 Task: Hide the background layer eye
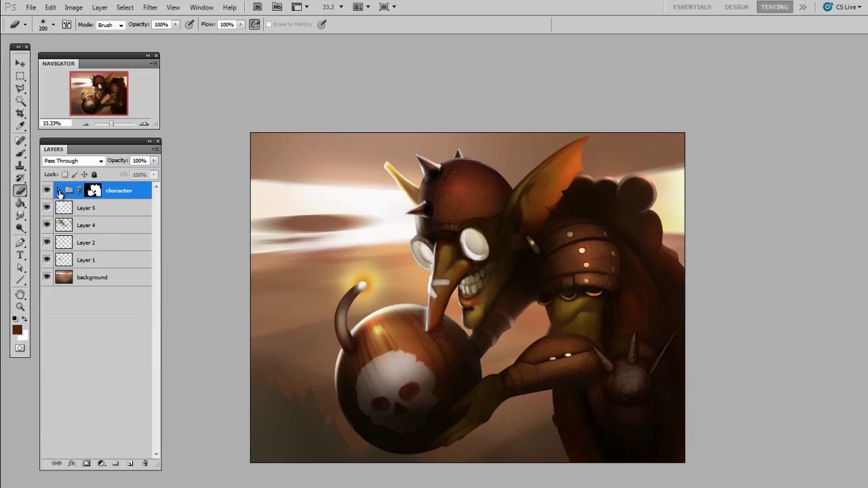coord(47,277)
